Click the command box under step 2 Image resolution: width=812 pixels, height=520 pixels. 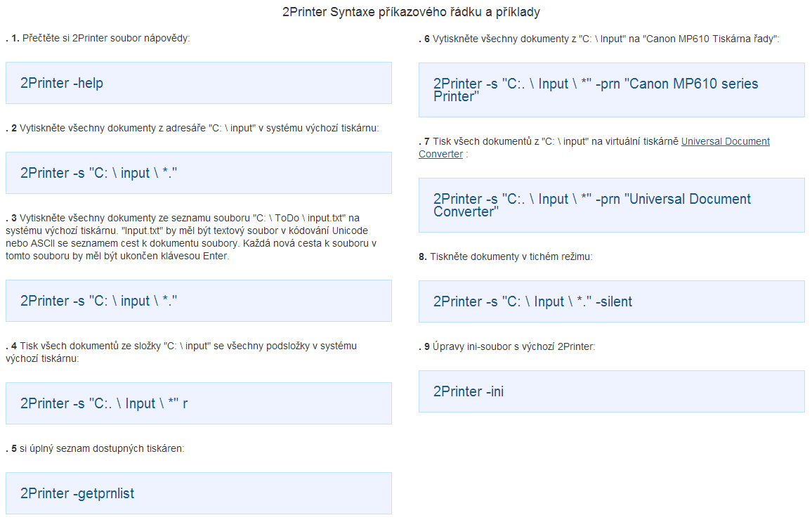(198, 173)
